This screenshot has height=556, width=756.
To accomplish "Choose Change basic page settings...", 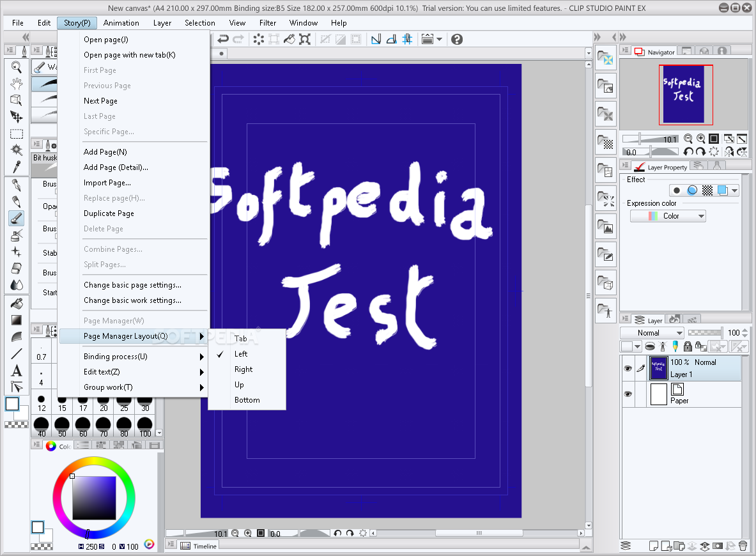I will (134, 285).
